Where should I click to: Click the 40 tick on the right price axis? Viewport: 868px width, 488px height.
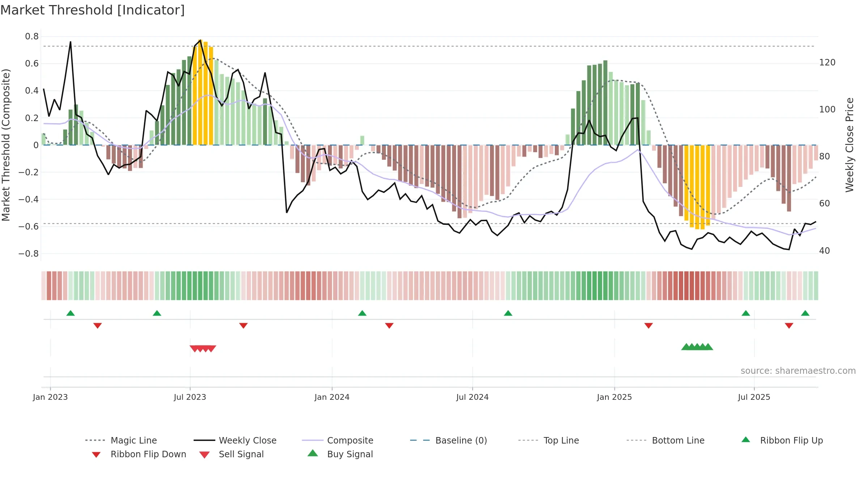click(x=825, y=251)
